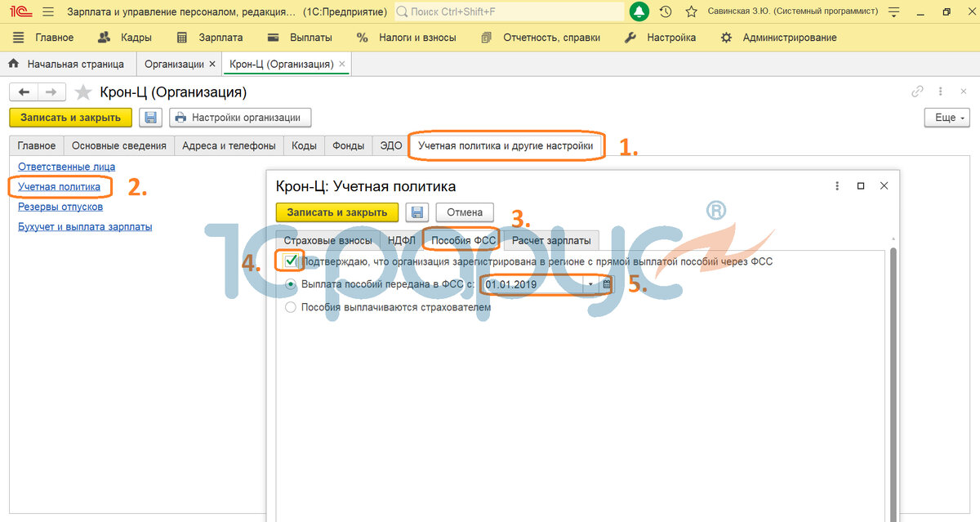Open Учетная политика link
Viewport: 980px width, 522px height.
click(59, 187)
